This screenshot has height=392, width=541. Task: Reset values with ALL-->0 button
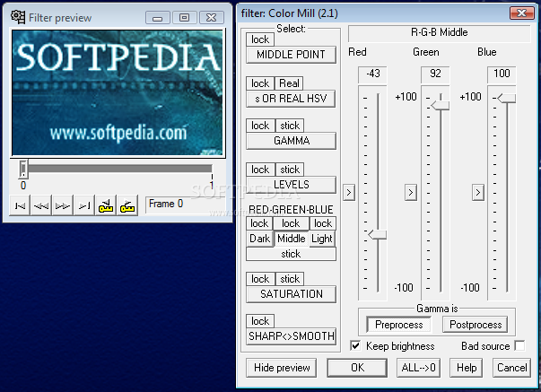418,368
